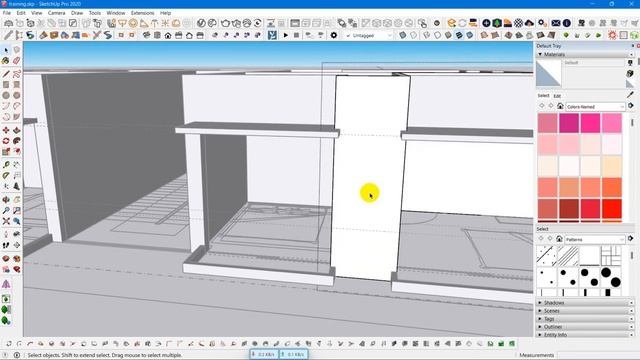Toggle the Monochrome style icon
Viewport: 640px width, 360px height.
click(470, 36)
